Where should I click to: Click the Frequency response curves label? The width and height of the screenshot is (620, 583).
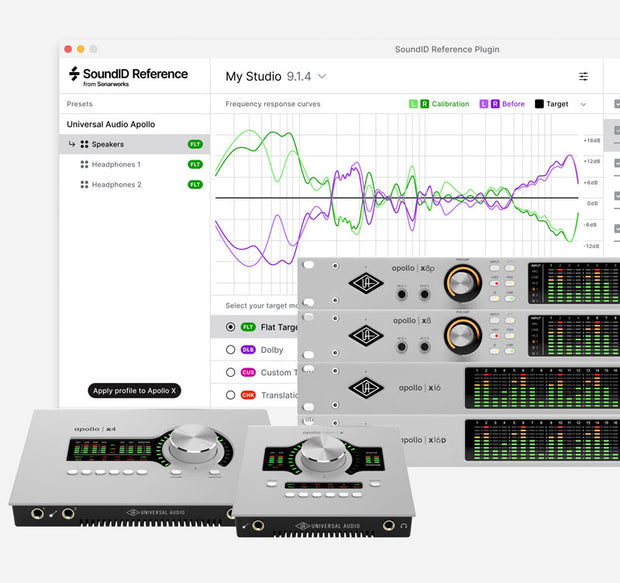(273, 104)
